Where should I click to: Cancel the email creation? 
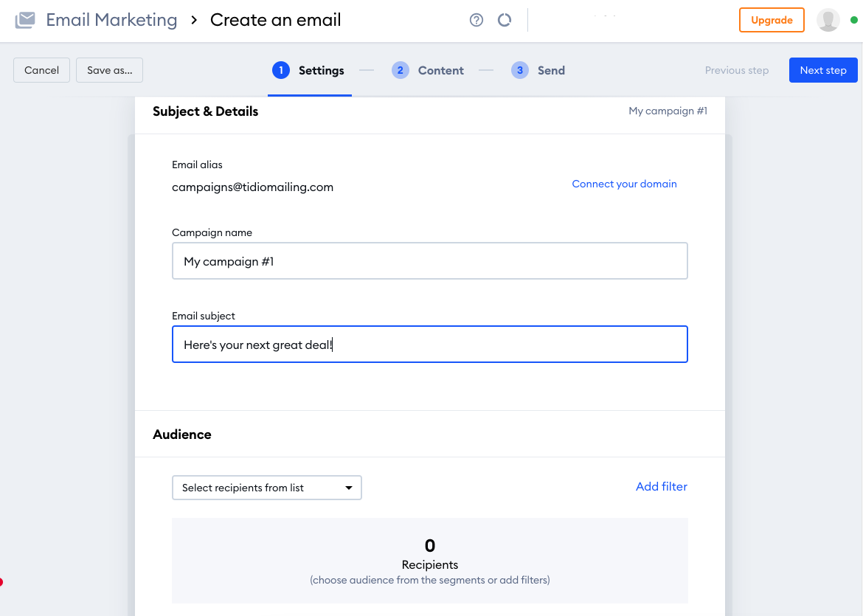pos(42,71)
